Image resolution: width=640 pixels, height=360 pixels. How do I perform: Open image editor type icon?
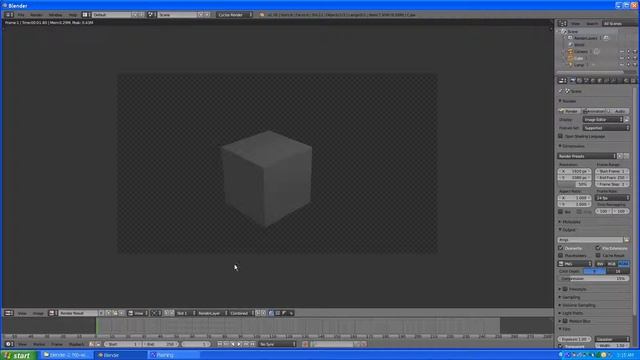pyautogui.click(x=9, y=313)
